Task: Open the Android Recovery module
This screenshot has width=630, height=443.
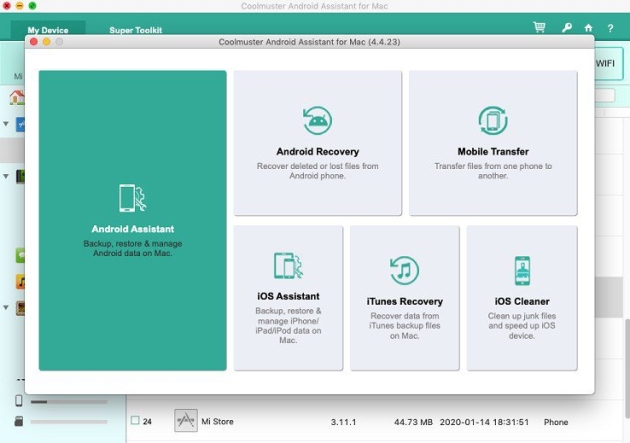Action: [318, 143]
